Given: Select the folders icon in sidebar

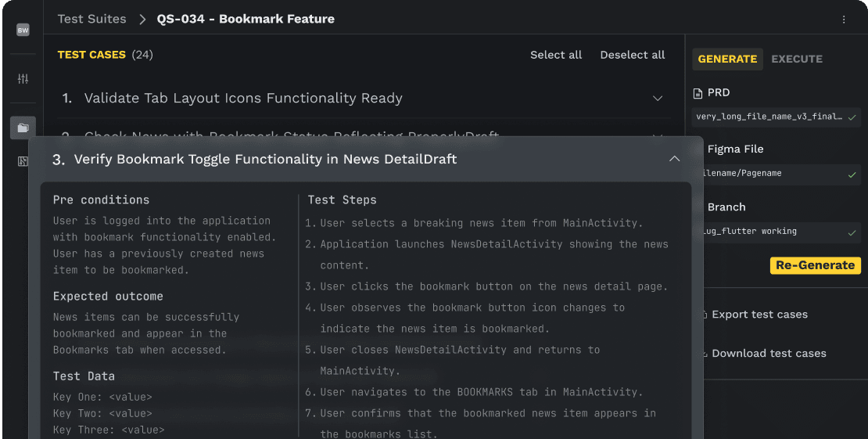Looking at the screenshot, I should pos(23,128).
